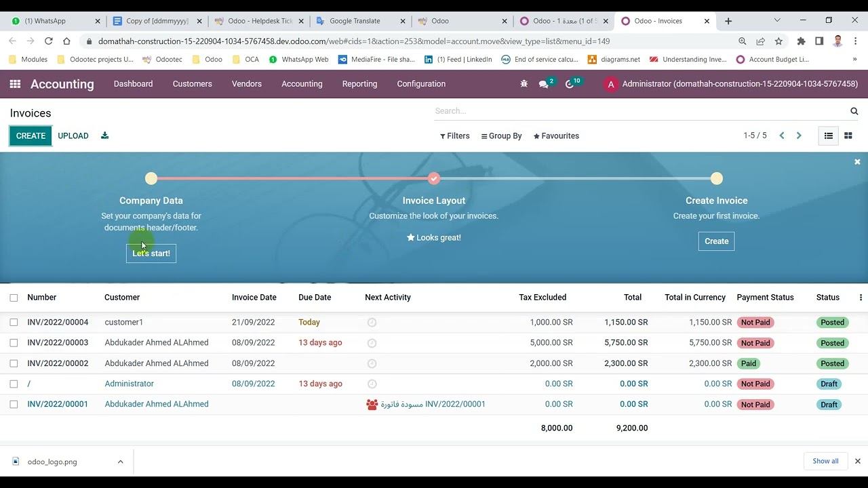Click activity clock for INV/2022/00002

(x=372, y=363)
